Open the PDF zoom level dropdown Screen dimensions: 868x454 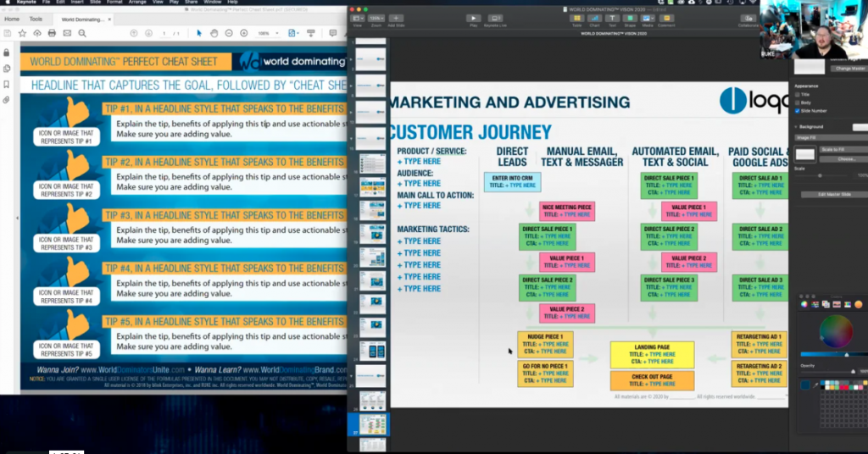tap(266, 33)
